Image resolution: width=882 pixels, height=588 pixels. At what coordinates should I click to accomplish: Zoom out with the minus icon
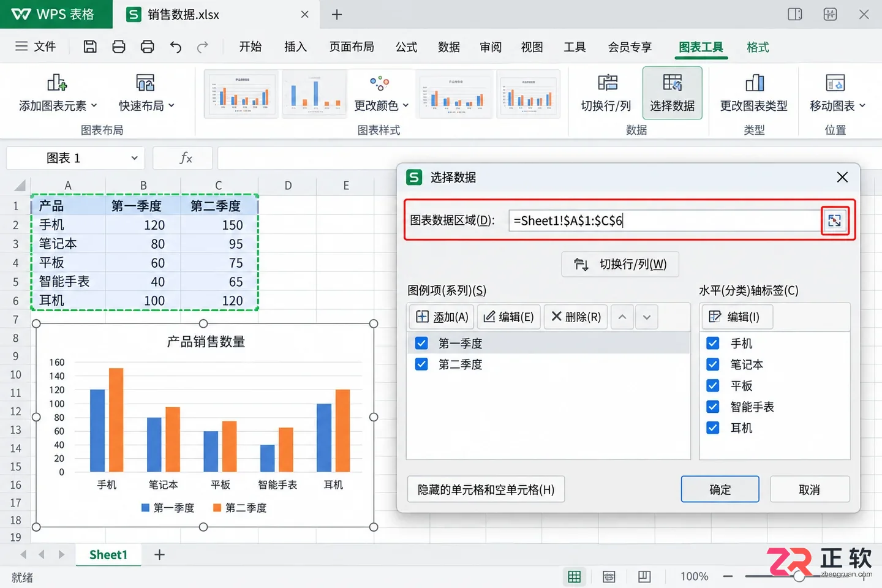pyautogui.click(x=728, y=576)
